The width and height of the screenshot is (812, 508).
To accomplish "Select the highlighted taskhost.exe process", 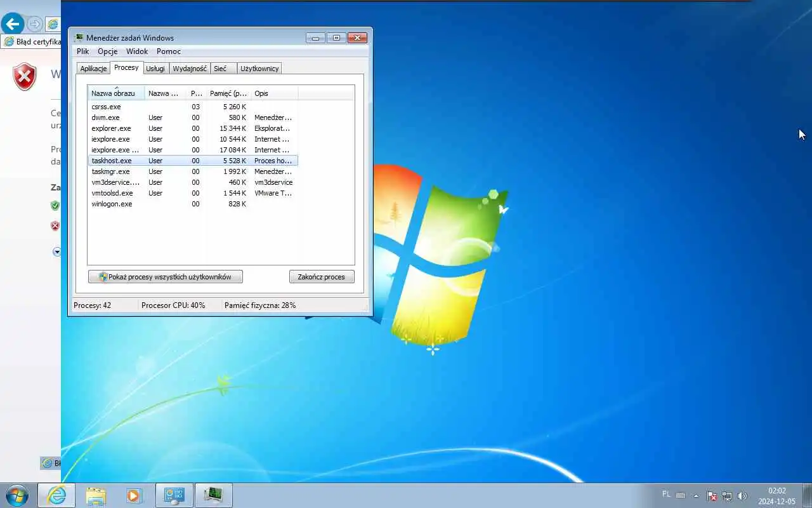I will pos(193,161).
